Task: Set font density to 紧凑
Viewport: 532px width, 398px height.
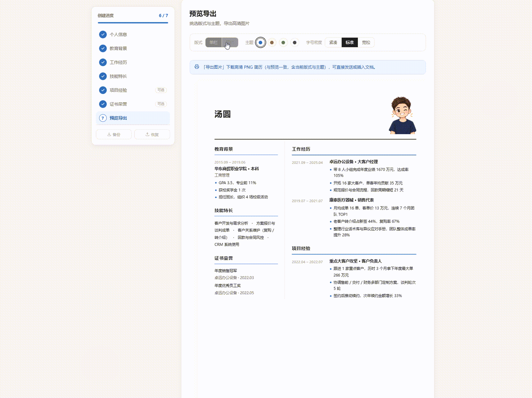Action: (x=333, y=42)
